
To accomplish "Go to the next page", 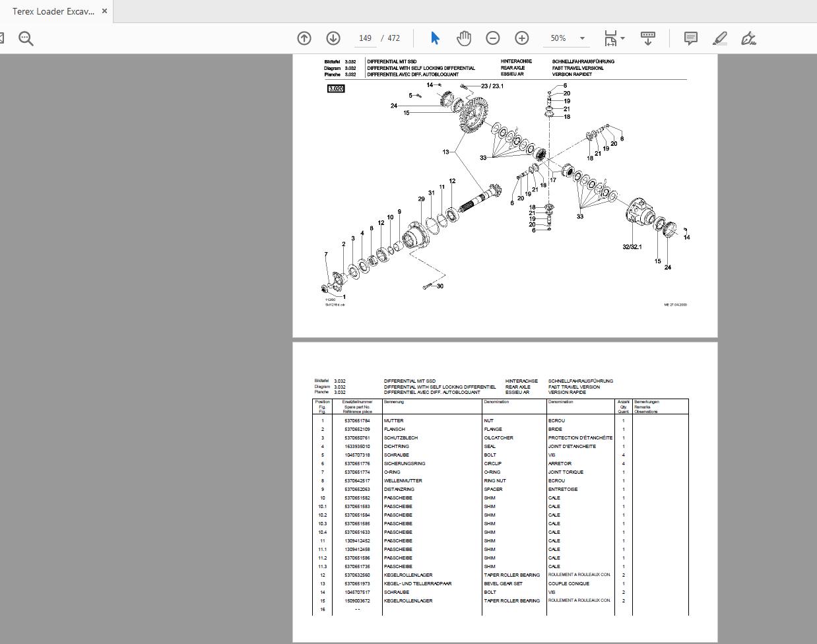I will [333, 38].
